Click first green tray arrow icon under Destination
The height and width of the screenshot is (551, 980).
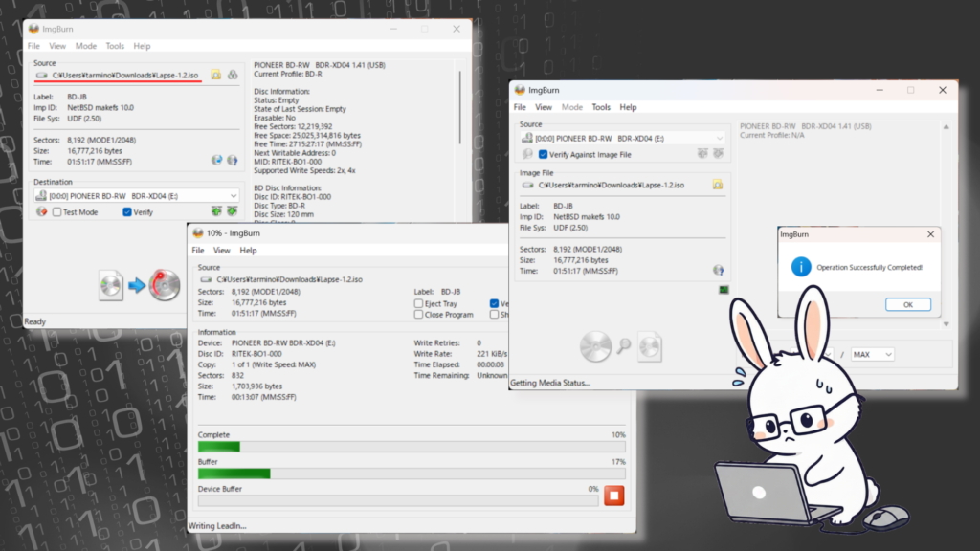[x=216, y=211]
